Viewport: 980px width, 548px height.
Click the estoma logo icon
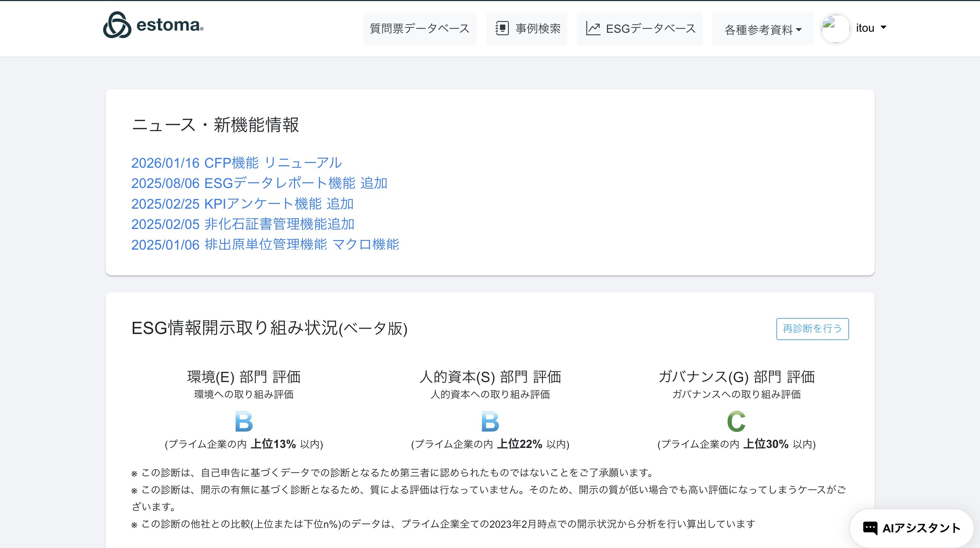tap(117, 25)
